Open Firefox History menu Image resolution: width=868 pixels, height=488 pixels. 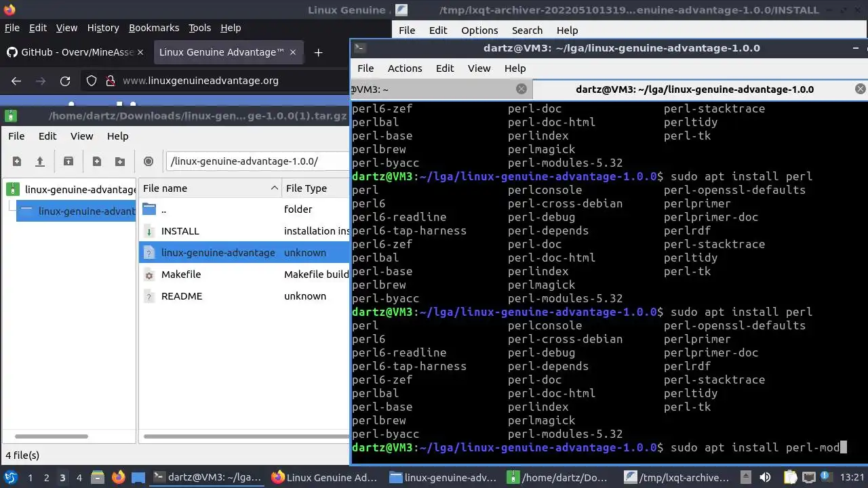point(103,28)
